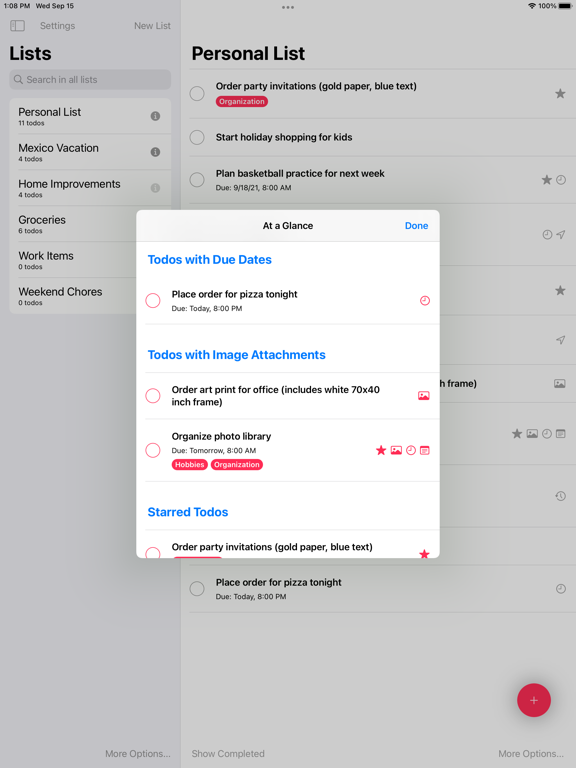
Task: Click Due: Tomorrow, 8:00 AM text
Action: pos(214,451)
